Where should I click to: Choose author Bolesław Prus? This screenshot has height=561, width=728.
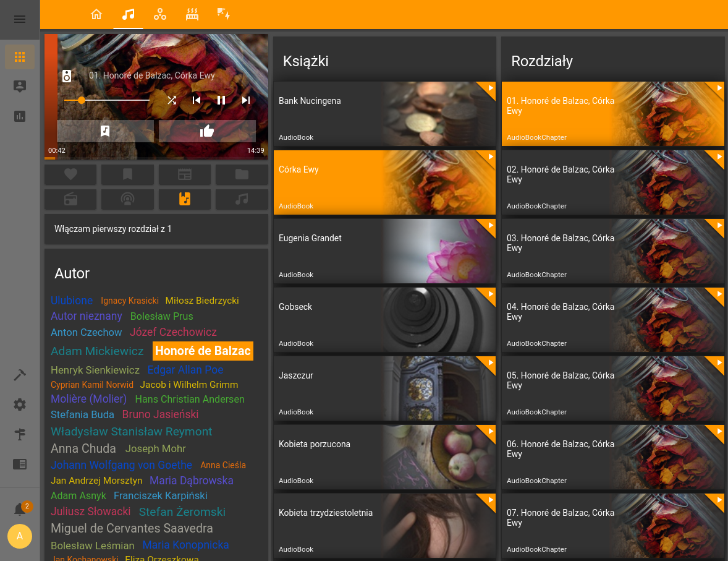tap(161, 316)
